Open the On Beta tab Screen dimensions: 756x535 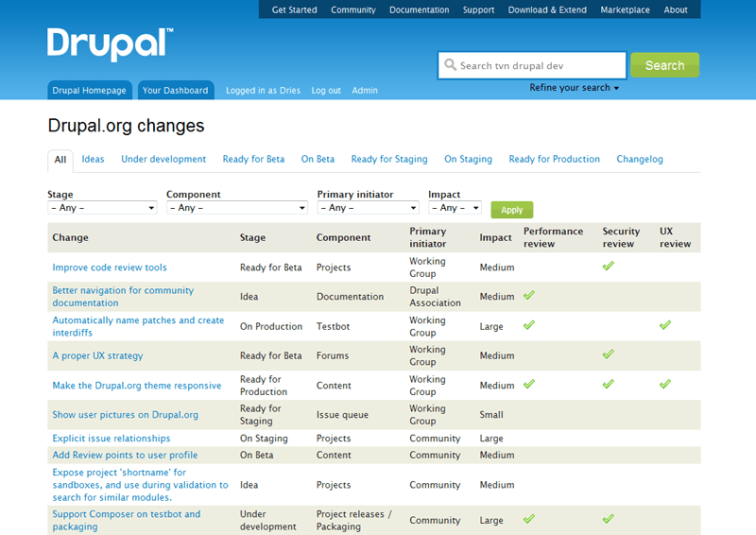[x=318, y=159]
